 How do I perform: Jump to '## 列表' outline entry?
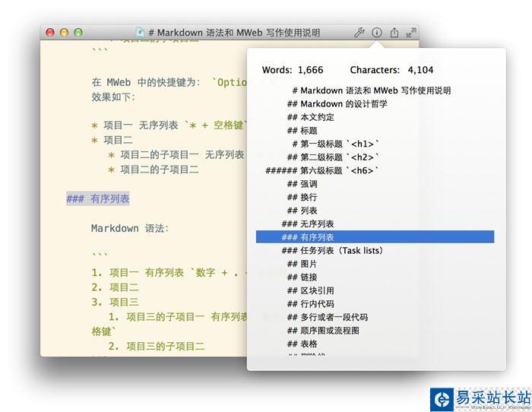click(302, 211)
